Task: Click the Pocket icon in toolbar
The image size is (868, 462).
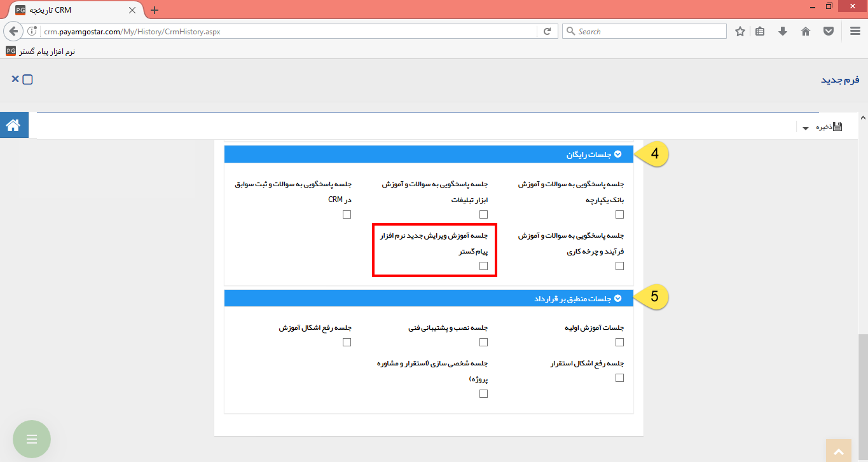Action: coord(829,31)
